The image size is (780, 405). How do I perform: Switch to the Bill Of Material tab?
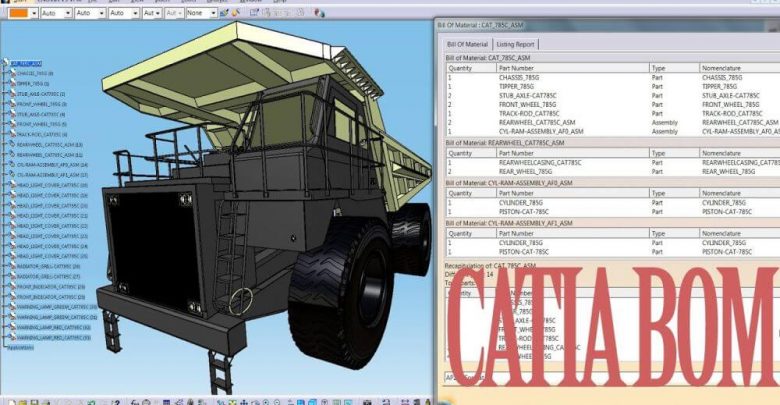click(x=467, y=44)
